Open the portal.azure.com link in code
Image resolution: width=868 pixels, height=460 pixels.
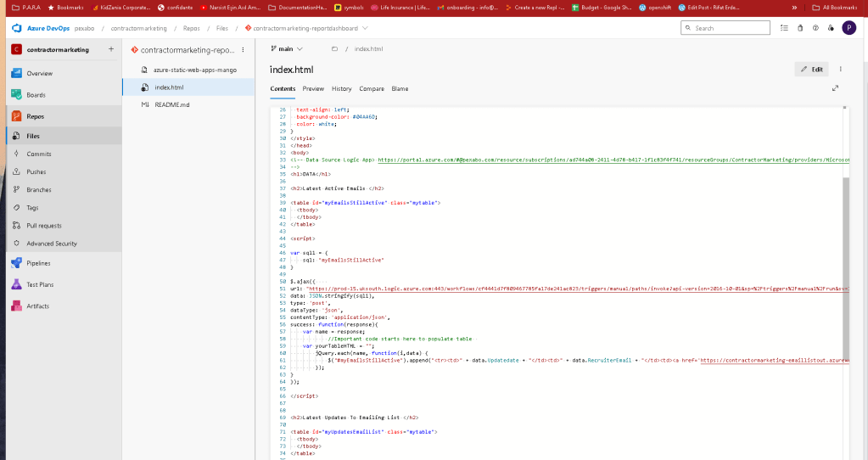click(613, 160)
